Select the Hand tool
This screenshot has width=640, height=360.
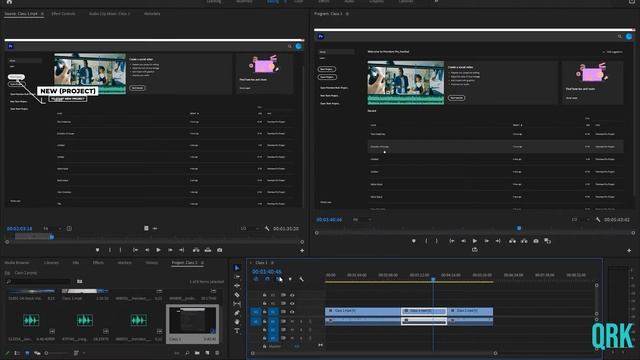coord(237,322)
